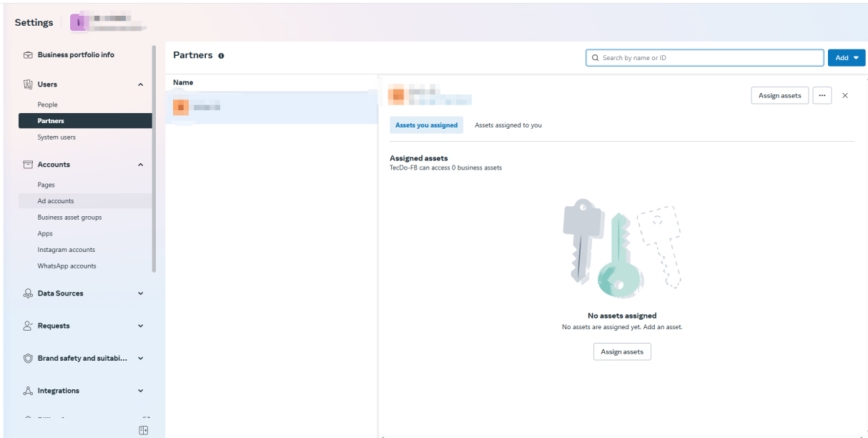Image resolution: width=868 pixels, height=438 pixels.
Task: Open Ad accounts in sidebar
Action: 56,201
